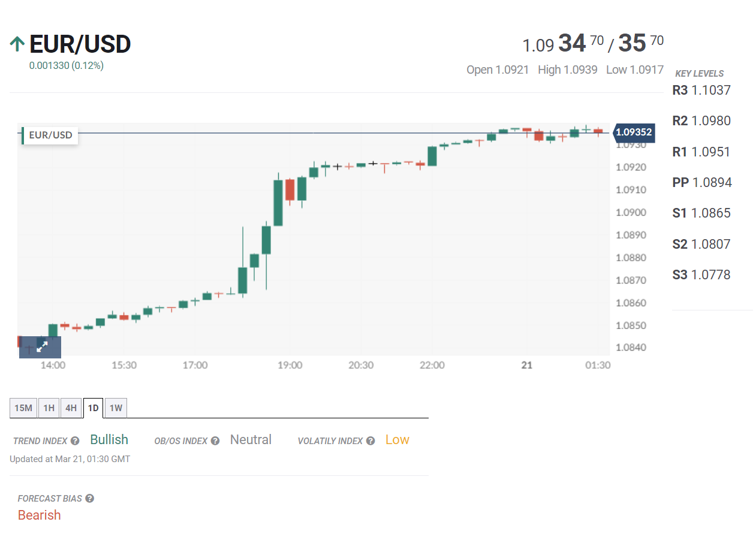This screenshot has height=552, width=756.
Task: Click the EUR/USD legend label on the chart
Action: (50, 135)
